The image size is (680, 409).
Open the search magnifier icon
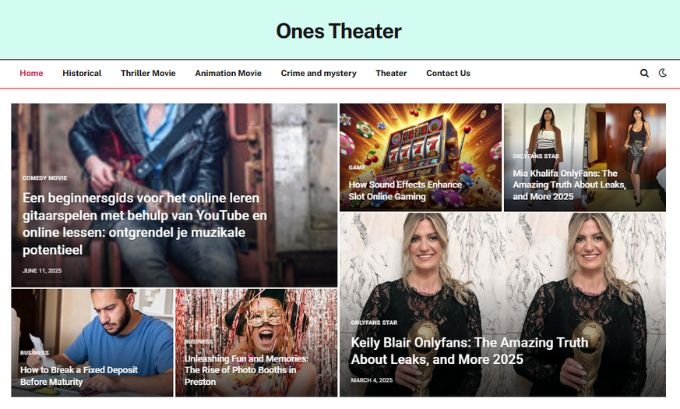pyautogui.click(x=644, y=73)
